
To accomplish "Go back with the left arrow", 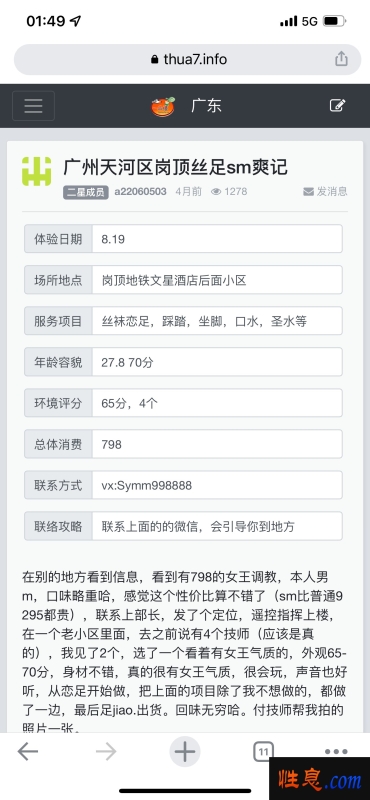I will point(28,752).
